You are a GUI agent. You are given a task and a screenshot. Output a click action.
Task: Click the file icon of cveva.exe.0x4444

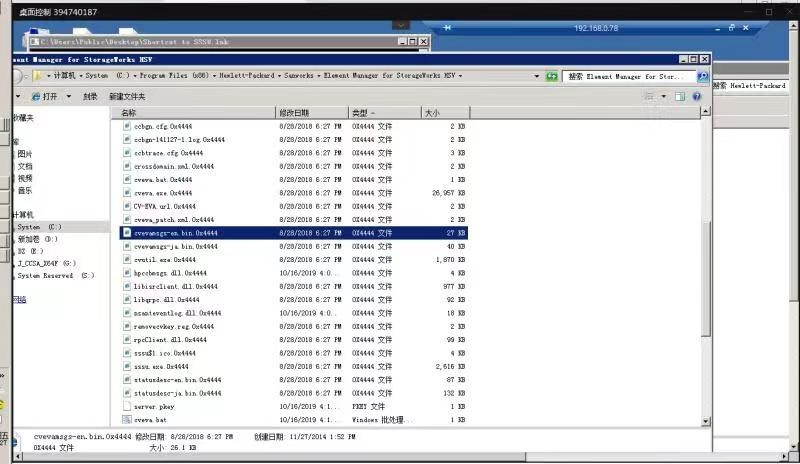(126, 192)
